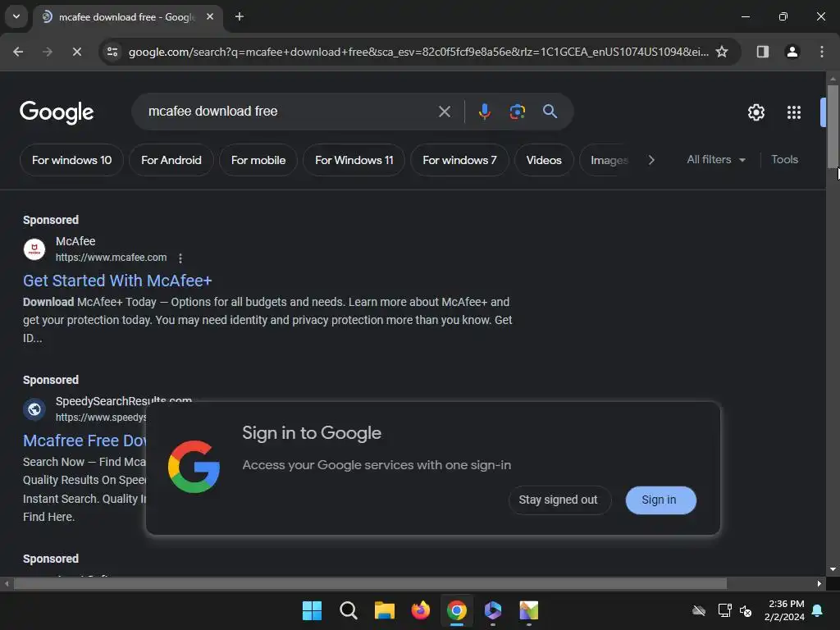Open Google quick settings gear
840x630 pixels.
(x=756, y=112)
